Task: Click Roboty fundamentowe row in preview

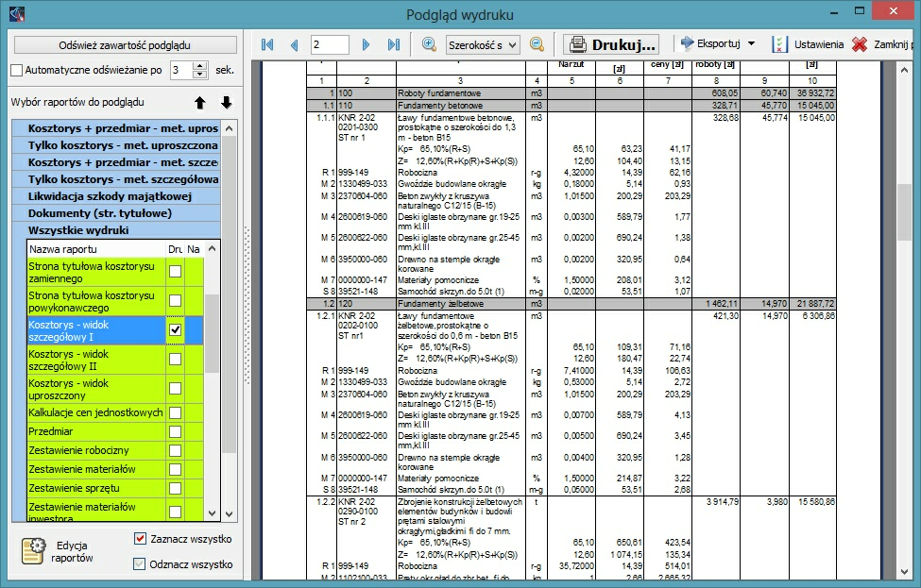Action: click(x=571, y=93)
